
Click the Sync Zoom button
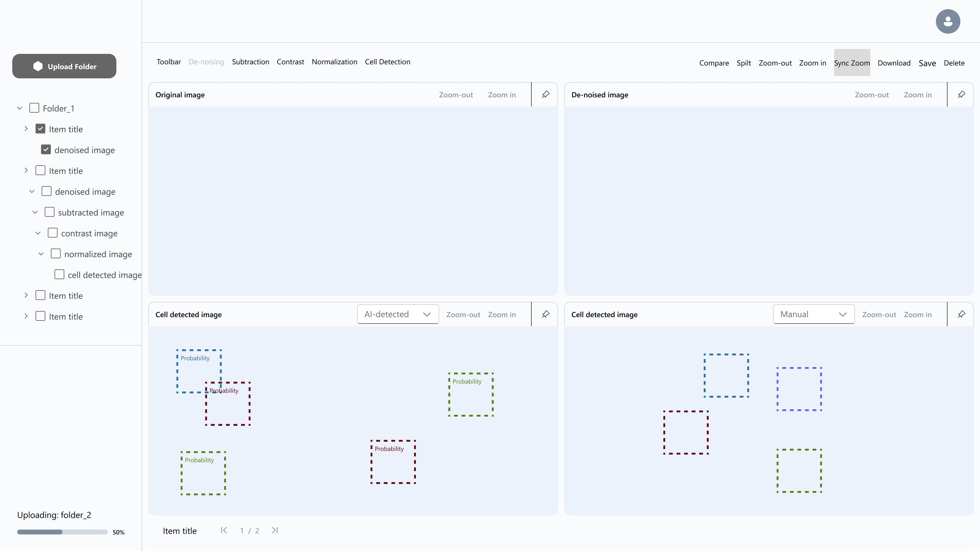(x=852, y=62)
